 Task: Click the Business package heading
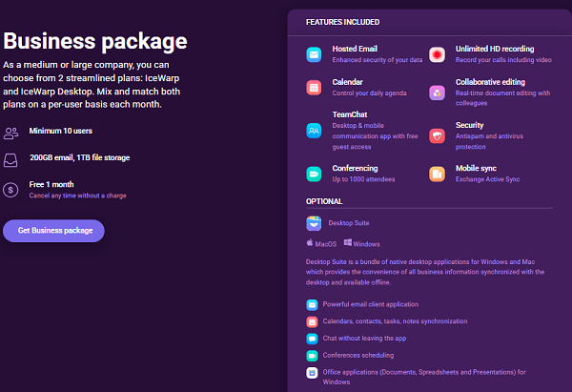click(94, 42)
